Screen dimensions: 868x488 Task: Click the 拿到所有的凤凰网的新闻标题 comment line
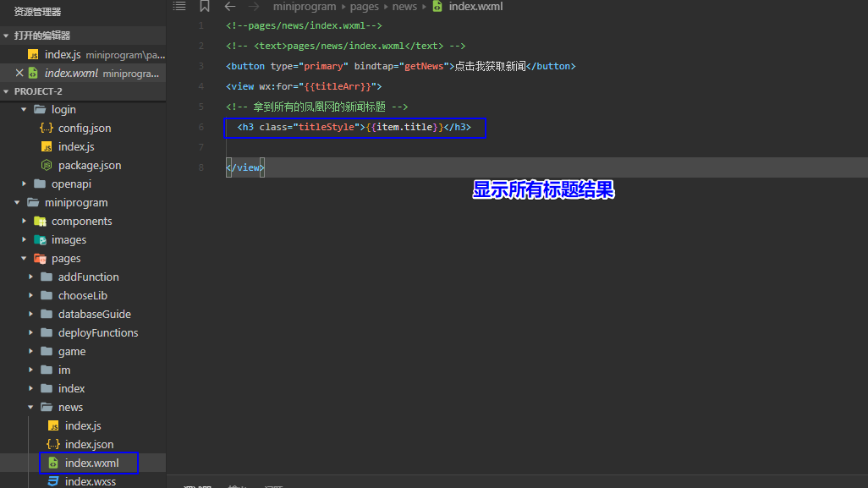pos(316,107)
